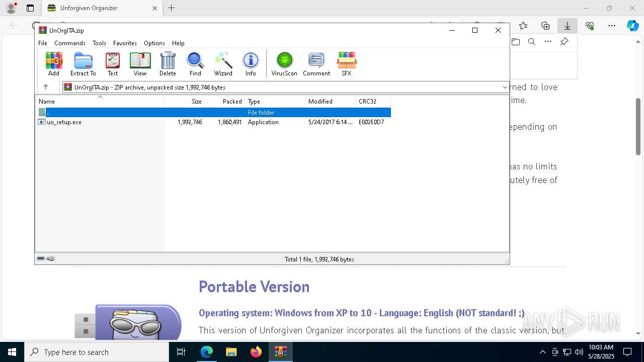Image resolution: width=644 pixels, height=362 pixels.
Task: Click the key password icon in status bar
Action: point(50,259)
